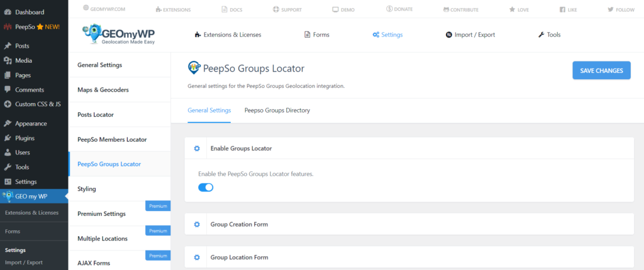This screenshot has width=644, height=270.
Task: Click the GitHub icon beside CONTRIBUTE
Action: pos(446,9)
